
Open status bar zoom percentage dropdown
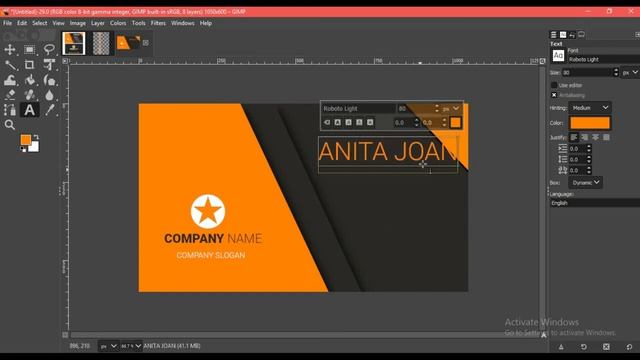coord(131,346)
